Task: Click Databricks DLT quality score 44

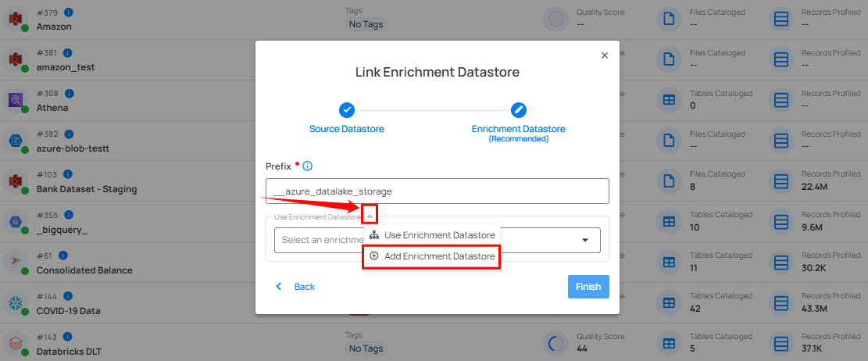Action: (582, 348)
